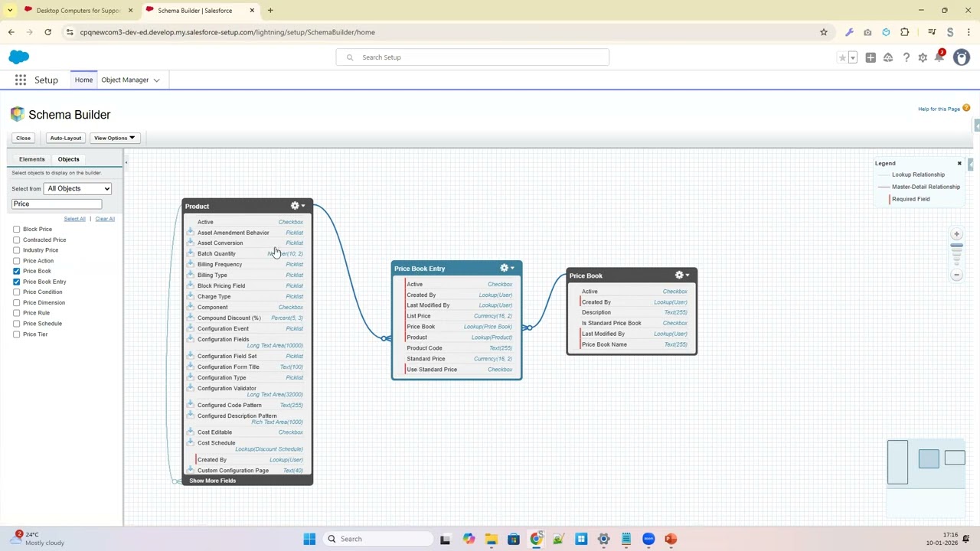Open Help for this Page icon

(966, 109)
